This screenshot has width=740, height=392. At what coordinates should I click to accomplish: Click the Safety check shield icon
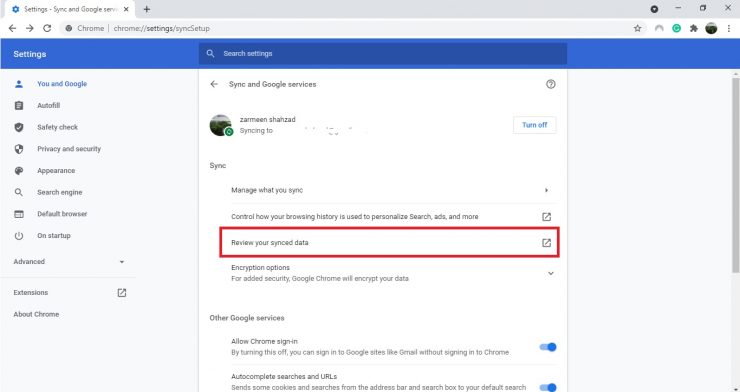[19, 127]
